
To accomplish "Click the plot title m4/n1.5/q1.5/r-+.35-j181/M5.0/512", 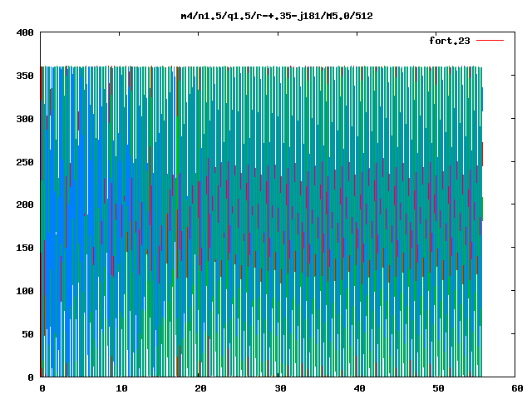I will tap(277, 16).
